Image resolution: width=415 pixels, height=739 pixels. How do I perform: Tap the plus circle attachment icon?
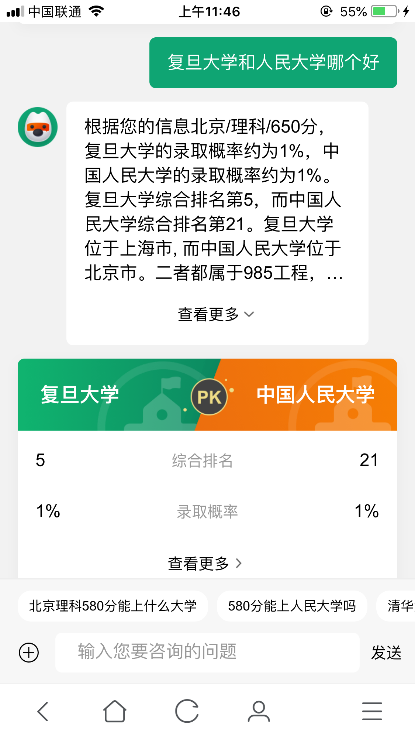tap(29, 653)
